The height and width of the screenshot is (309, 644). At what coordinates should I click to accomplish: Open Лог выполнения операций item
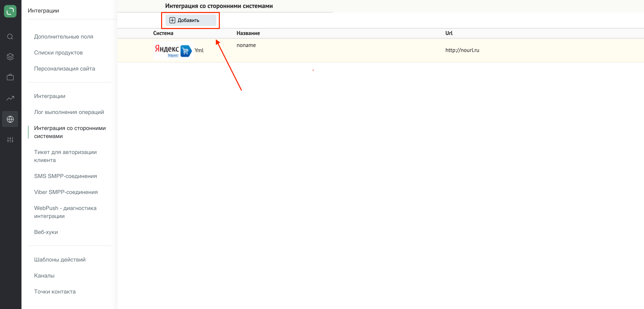(69, 112)
